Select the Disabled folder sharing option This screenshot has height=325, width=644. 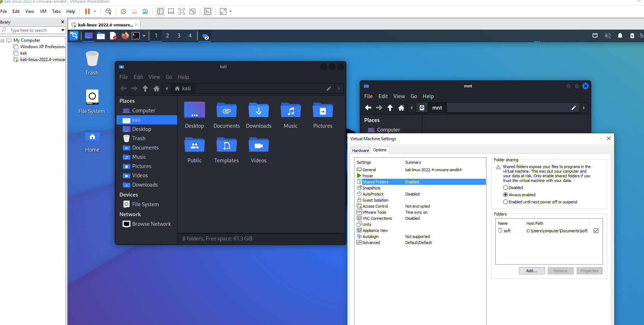(505, 188)
